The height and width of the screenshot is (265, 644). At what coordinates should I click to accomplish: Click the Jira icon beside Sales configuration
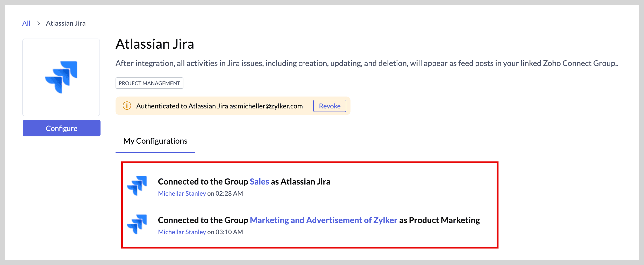click(x=137, y=186)
